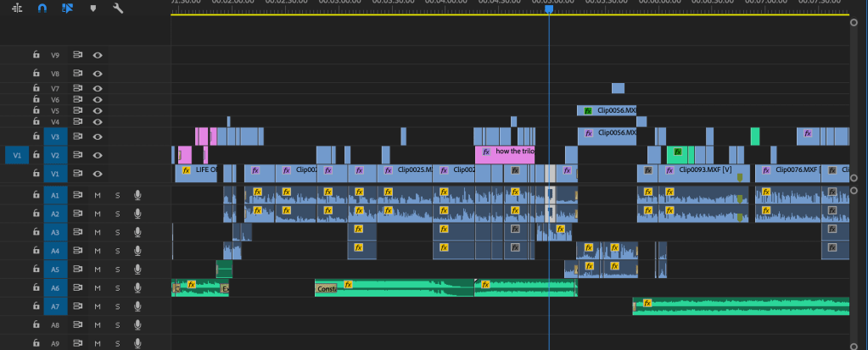The width and height of the screenshot is (868, 350).
Task: Select Clip0076.MXF on track V1
Action: pyautogui.click(x=798, y=170)
